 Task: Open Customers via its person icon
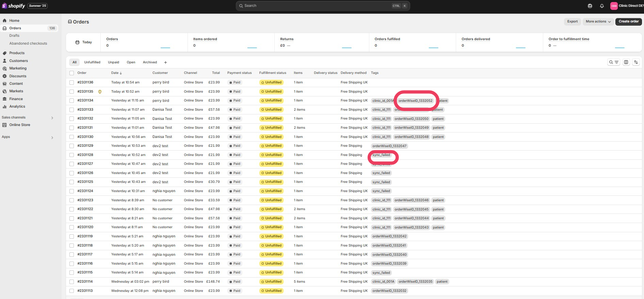pyautogui.click(x=4, y=61)
